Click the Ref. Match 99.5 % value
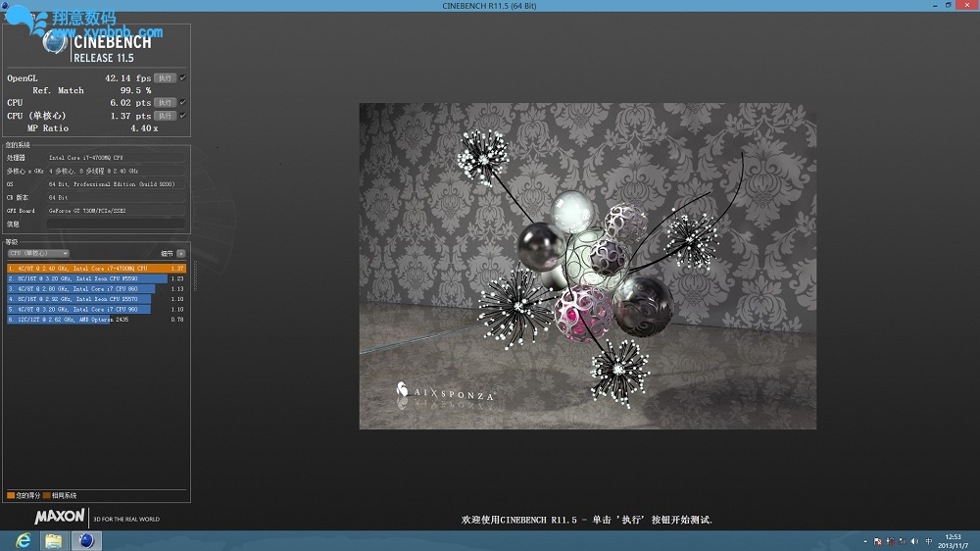The width and height of the screenshot is (980, 551). pos(135,90)
